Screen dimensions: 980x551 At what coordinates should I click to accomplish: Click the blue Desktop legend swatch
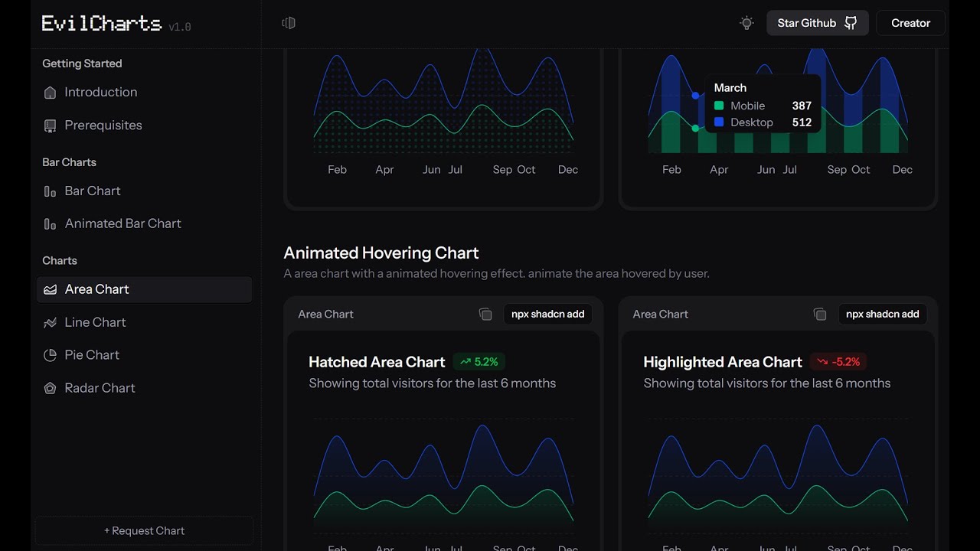(x=719, y=122)
